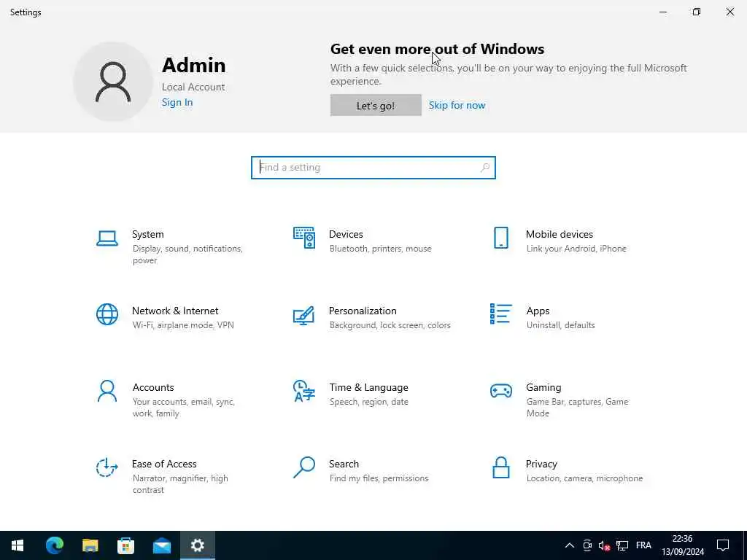Click the Mobile devices phone icon
747x560 pixels.
[500, 238]
